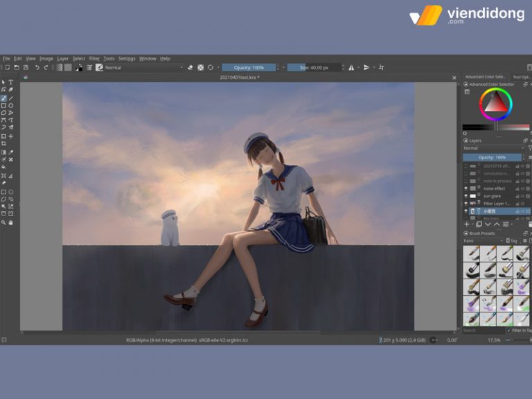
Task: Toggle preserve alpha checker icon
Action: (200, 67)
